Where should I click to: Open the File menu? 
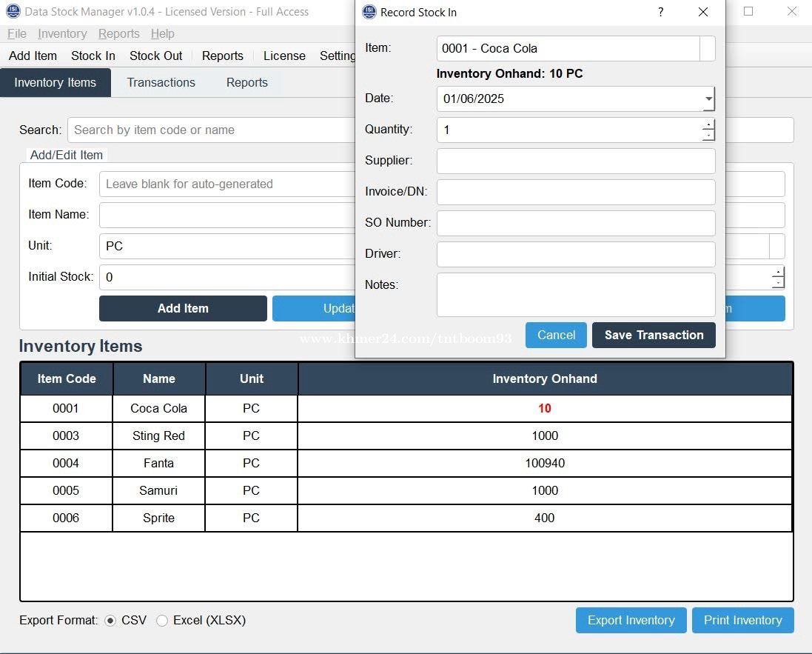point(16,33)
